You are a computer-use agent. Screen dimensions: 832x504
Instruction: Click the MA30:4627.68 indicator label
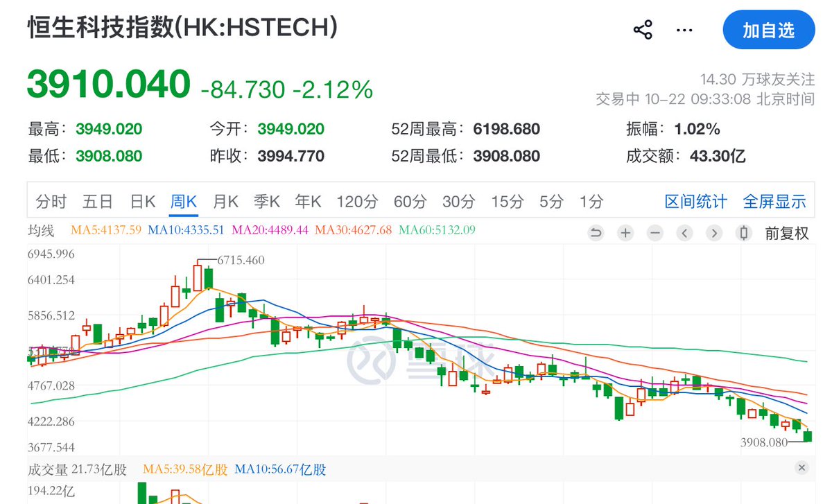pos(353,230)
